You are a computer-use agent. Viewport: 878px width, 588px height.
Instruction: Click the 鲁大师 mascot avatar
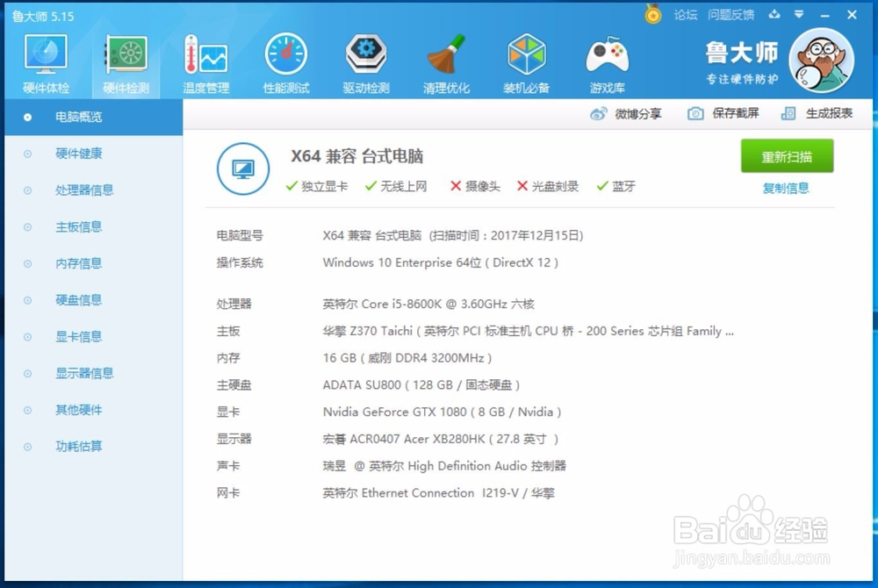822,61
